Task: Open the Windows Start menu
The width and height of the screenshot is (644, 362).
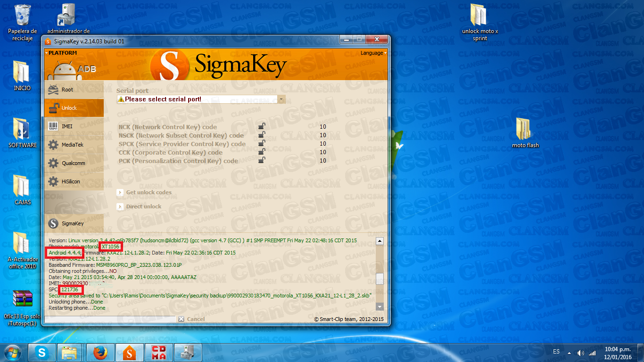Action: coord(13,353)
